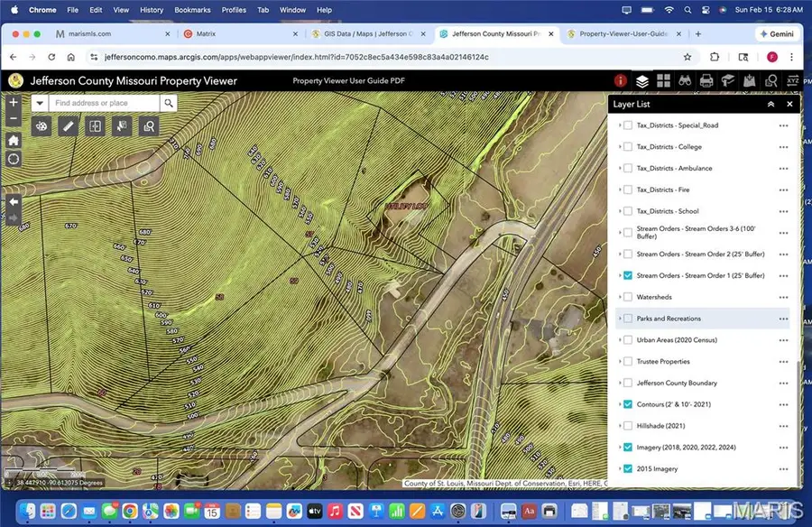Click the red About info icon
The width and height of the screenshot is (812, 527).
(621, 81)
